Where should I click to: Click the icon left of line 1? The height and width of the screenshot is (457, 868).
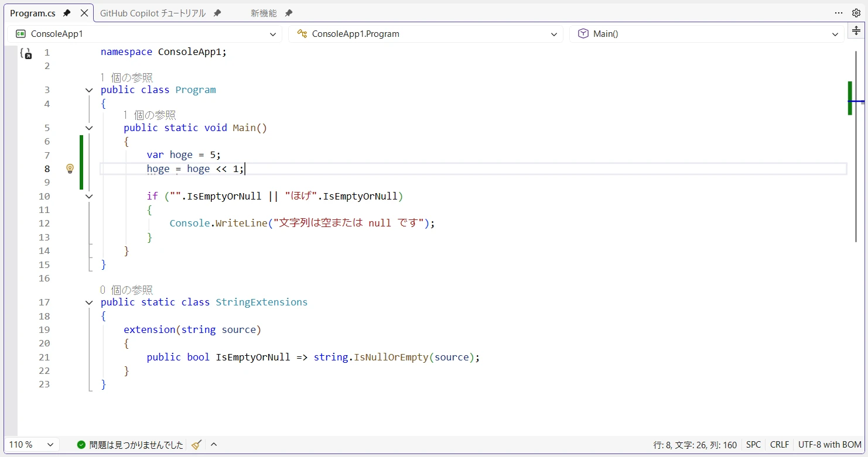pyautogui.click(x=26, y=53)
